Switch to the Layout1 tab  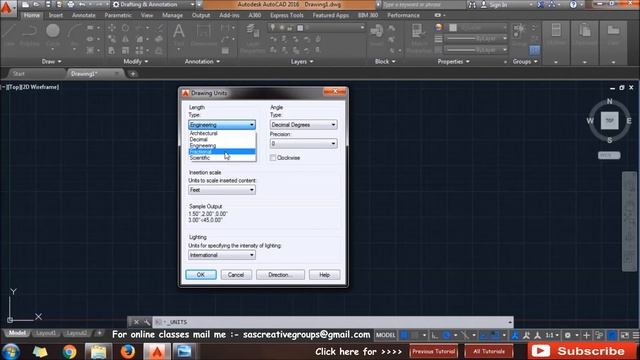(x=46, y=333)
